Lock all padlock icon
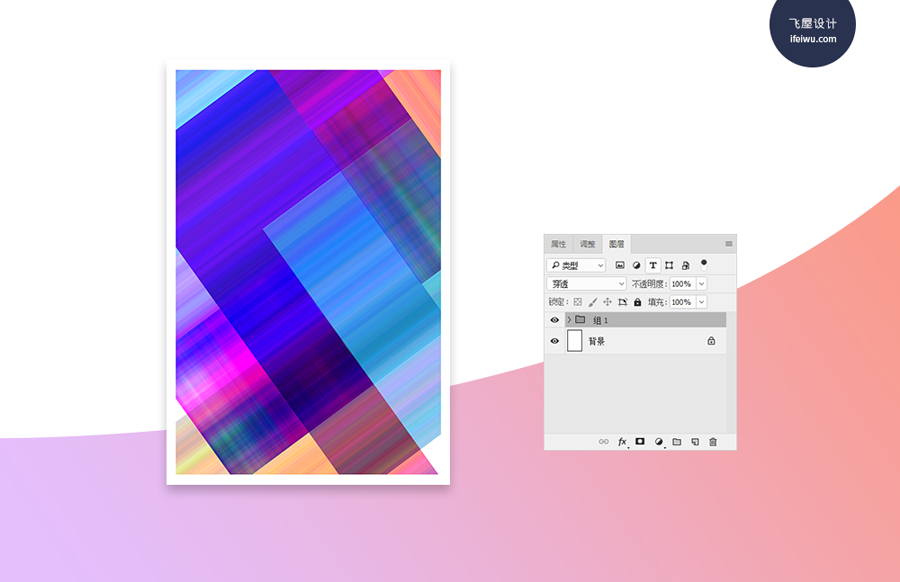 [637, 302]
